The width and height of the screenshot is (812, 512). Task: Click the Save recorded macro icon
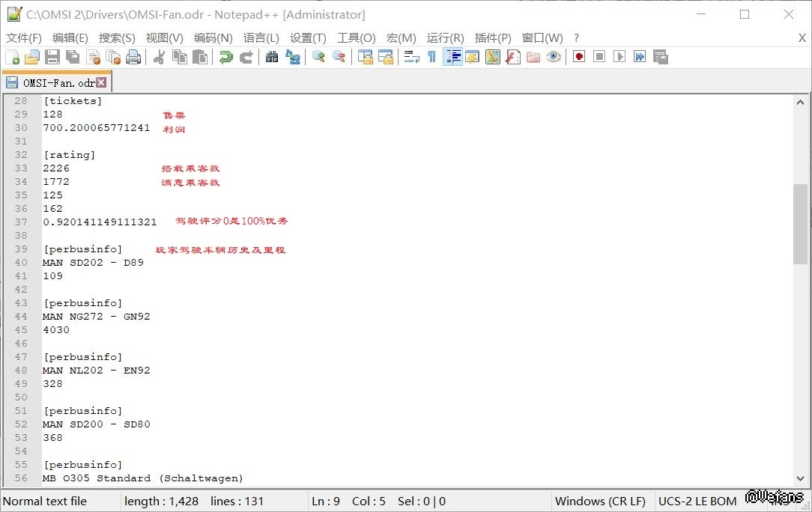pyautogui.click(x=660, y=57)
